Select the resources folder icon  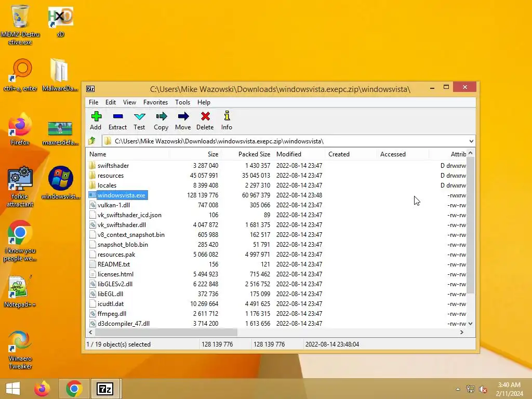click(x=92, y=176)
